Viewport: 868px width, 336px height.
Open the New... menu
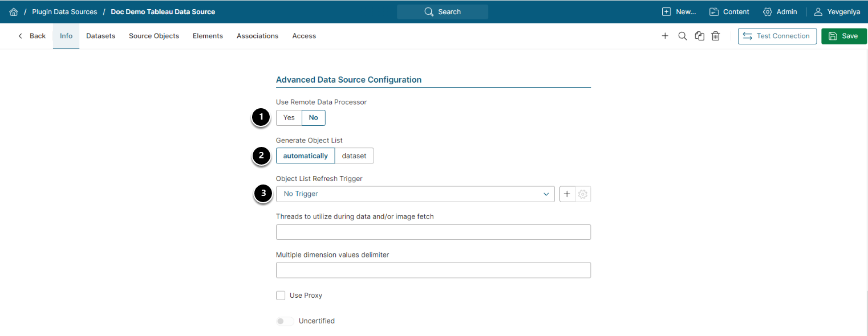pos(679,12)
